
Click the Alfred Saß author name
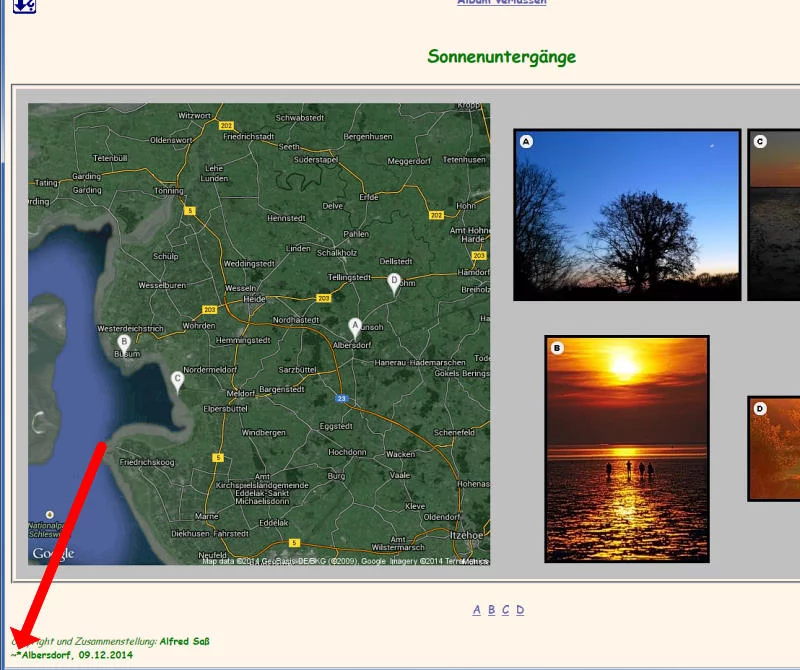(185, 641)
